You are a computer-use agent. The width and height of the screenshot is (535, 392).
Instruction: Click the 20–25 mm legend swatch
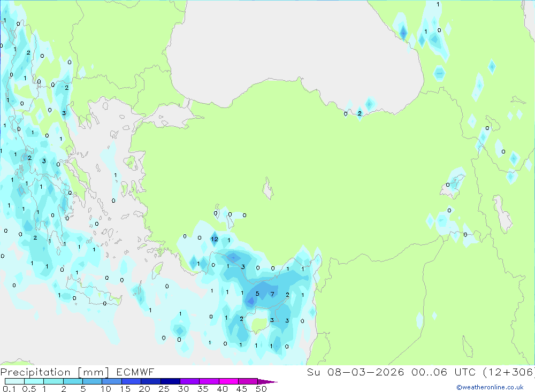point(151,381)
